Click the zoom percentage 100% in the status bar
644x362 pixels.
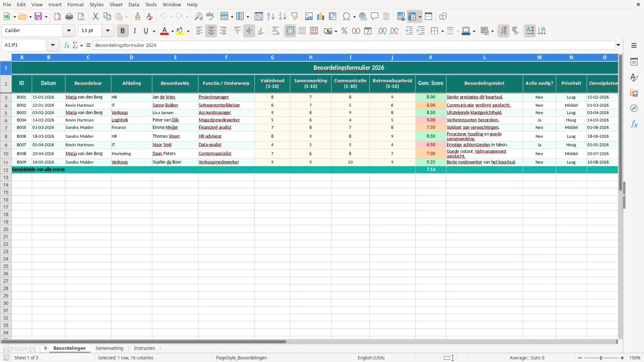coord(635,358)
